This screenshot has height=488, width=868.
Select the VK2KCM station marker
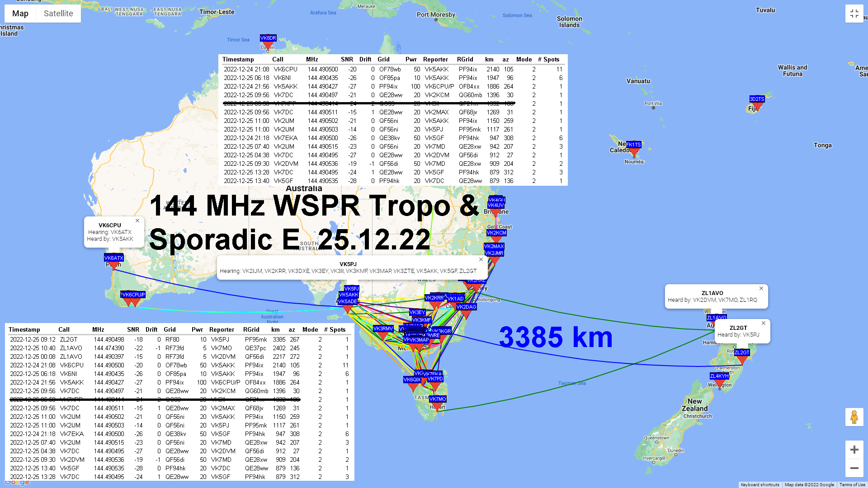[496, 233]
